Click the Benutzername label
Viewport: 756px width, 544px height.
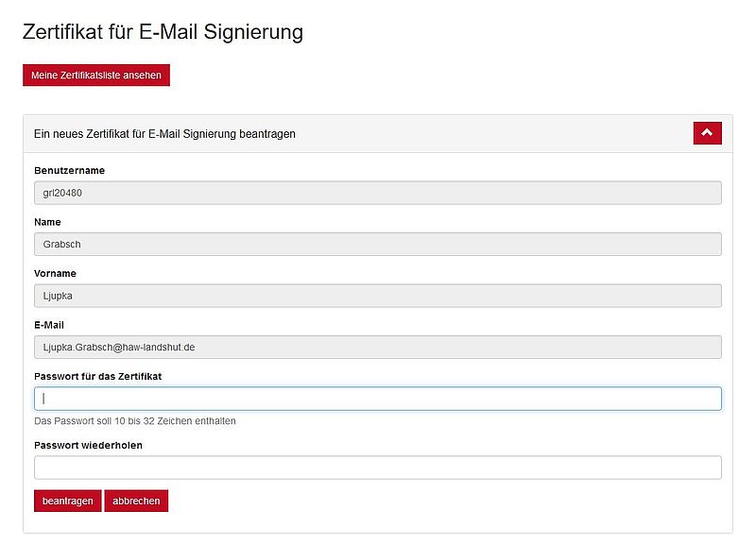tap(69, 171)
